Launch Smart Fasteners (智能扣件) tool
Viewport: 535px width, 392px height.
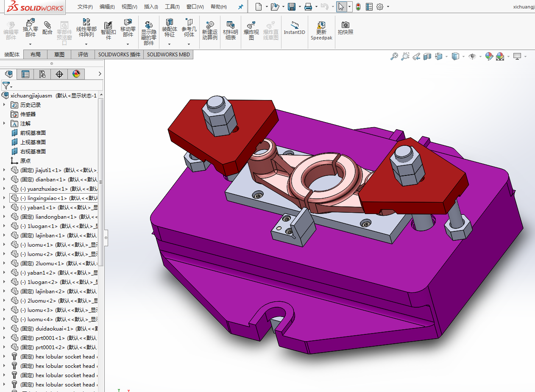(108, 25)
